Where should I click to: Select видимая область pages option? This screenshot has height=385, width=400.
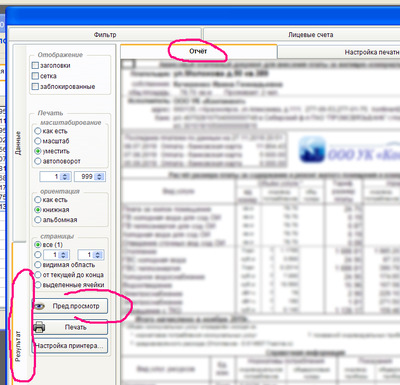coord(38,265)
